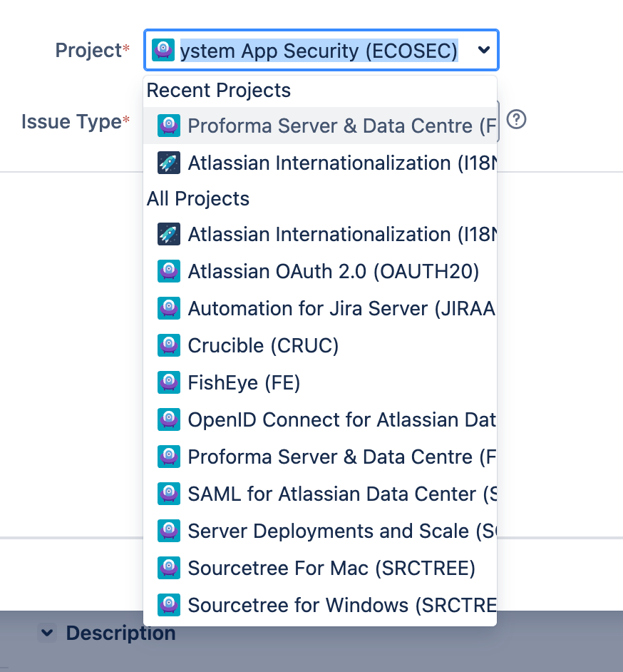Click the rocket icon of recent Atlassian Internationalization

(169, 163)
